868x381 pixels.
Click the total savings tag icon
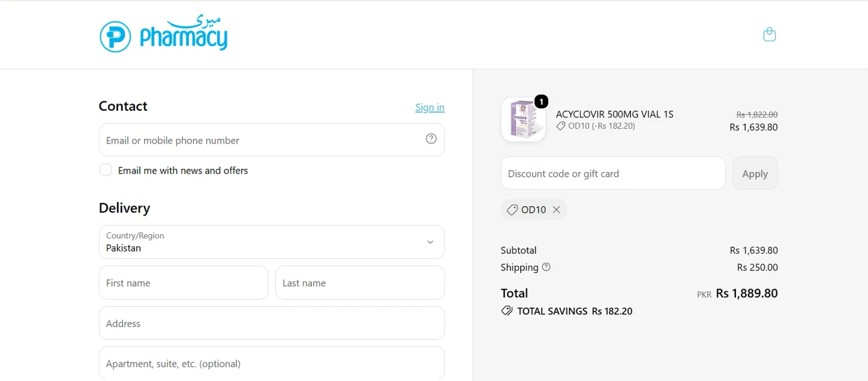pyautogui.click(x=507, y=311)
